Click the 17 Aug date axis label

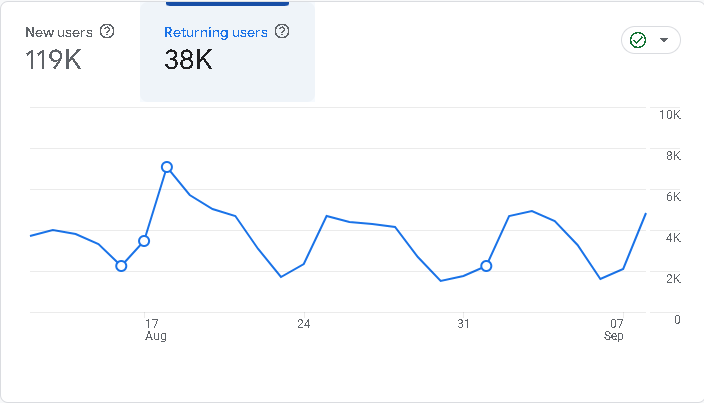point(153,330)
